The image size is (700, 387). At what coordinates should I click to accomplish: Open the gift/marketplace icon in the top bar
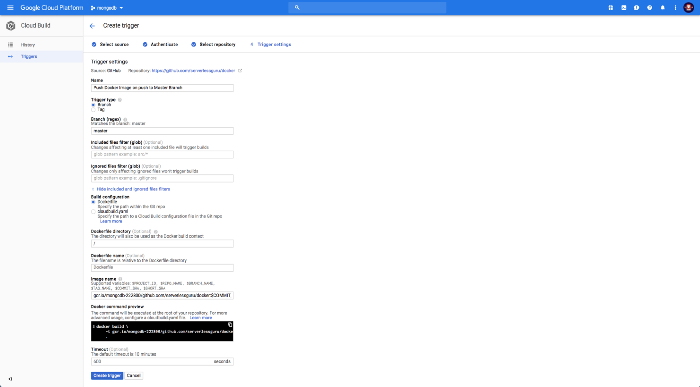click(611, 8)
